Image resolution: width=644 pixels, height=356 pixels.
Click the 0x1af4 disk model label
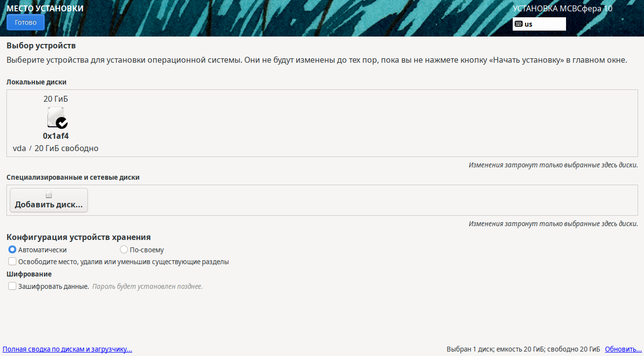pos(56,136)
